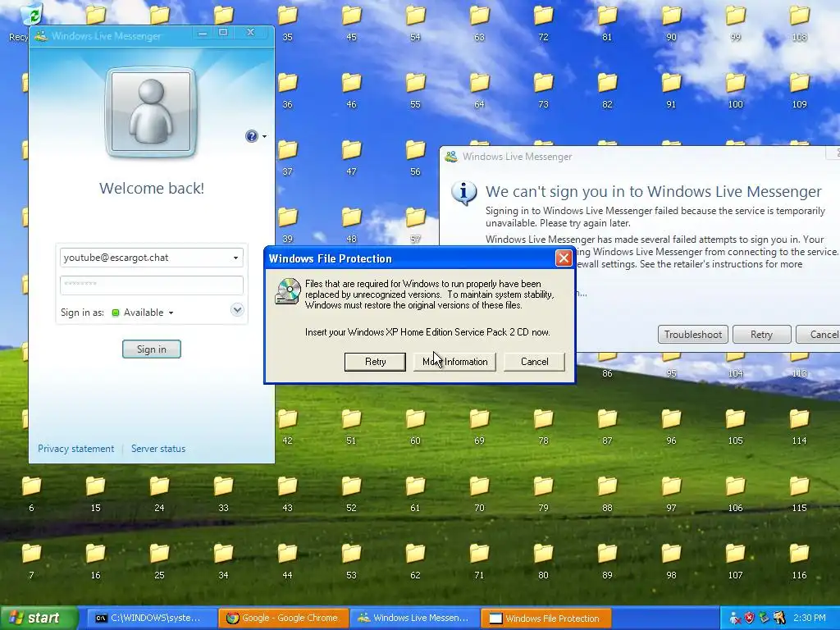Screen dimensions: 840x630
Task: Close the Windows File Protection dialog
Action: point(564,258)
